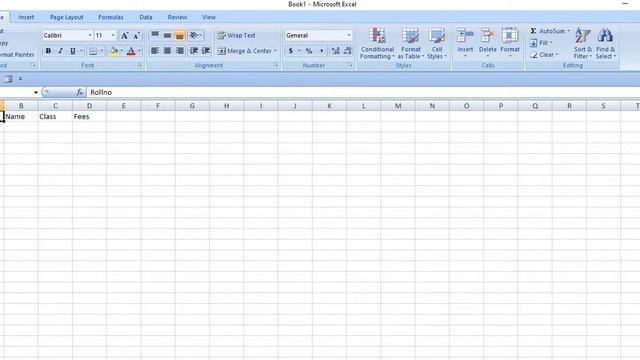Select column M header
Screen dimensions: 640x360
[x=398, y=106]
